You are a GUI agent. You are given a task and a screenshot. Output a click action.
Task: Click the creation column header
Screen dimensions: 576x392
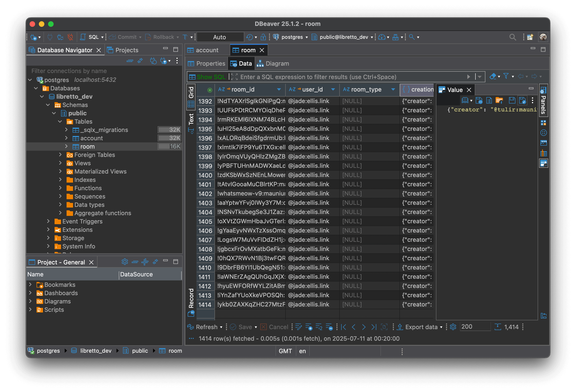tap(417, 90)
